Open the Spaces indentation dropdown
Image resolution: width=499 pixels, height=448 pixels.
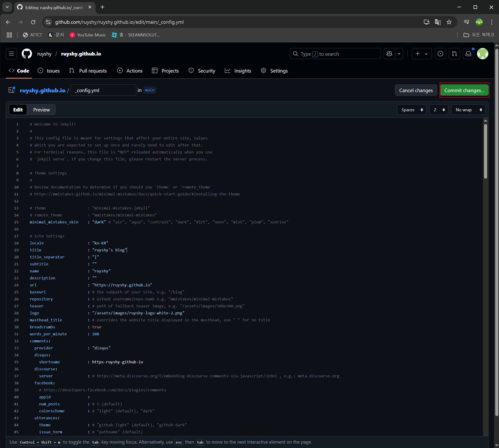[411, 110]
